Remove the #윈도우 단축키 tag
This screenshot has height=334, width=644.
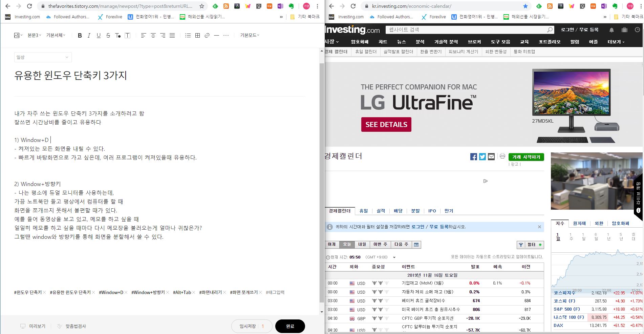coord(44,292)
